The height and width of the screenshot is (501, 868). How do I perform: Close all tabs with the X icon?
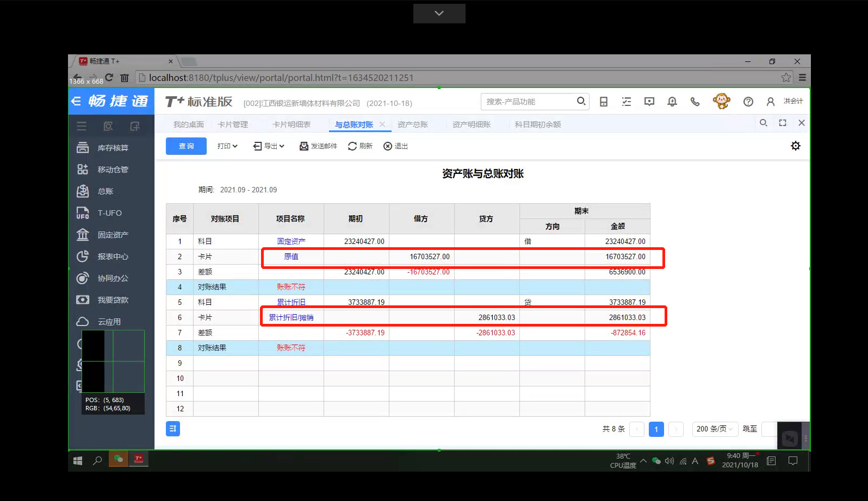tap(802, 123)
